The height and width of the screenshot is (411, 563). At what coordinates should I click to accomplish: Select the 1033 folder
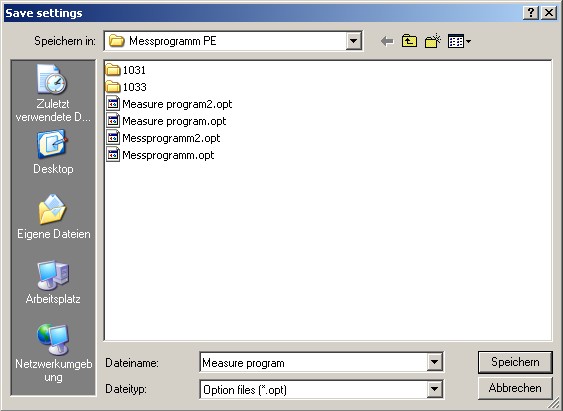tap(126, 87)
